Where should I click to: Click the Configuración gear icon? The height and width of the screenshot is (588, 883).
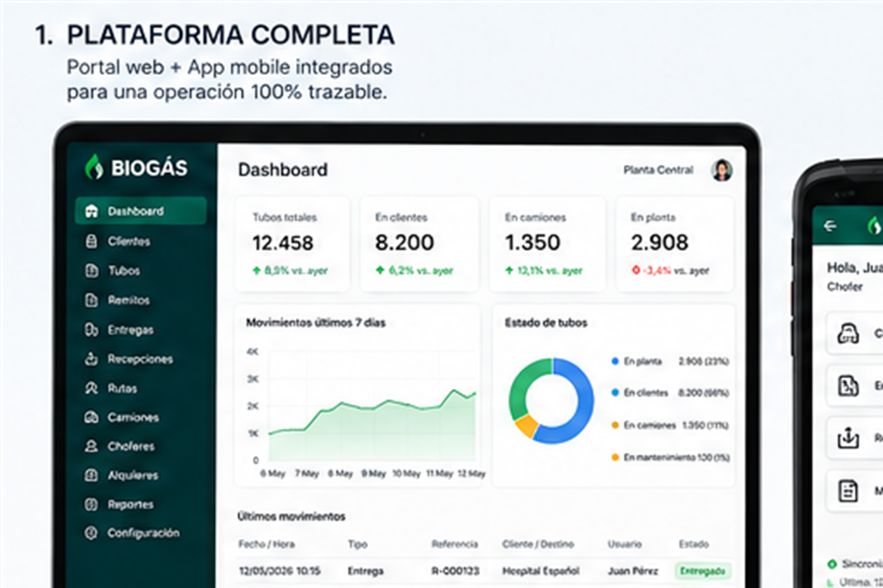pos(91,533)
